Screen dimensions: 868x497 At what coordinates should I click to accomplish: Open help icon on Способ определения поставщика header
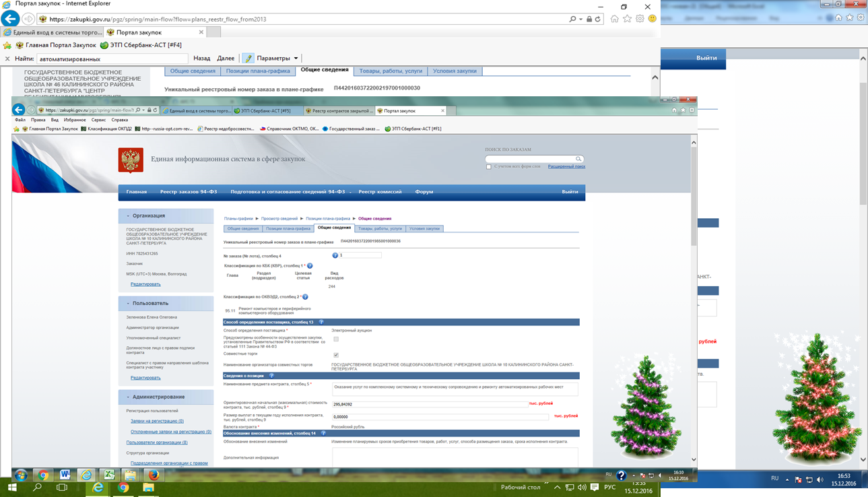coord(321,322)
